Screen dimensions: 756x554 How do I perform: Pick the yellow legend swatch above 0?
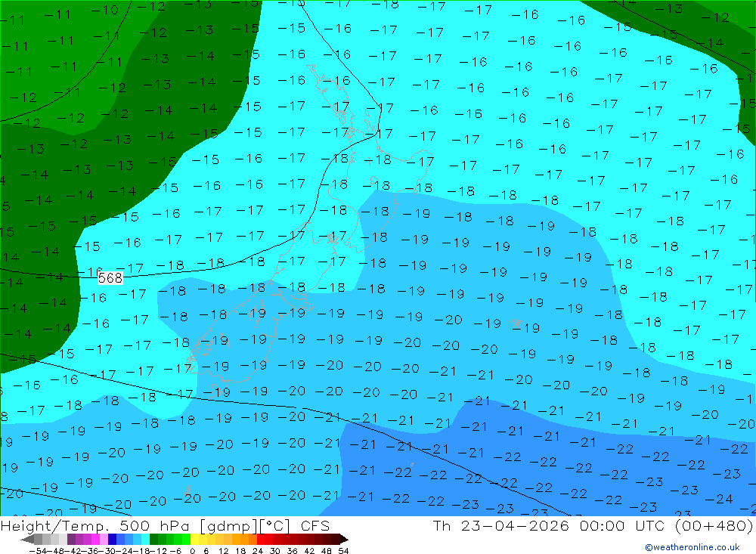tap(195, 539)
